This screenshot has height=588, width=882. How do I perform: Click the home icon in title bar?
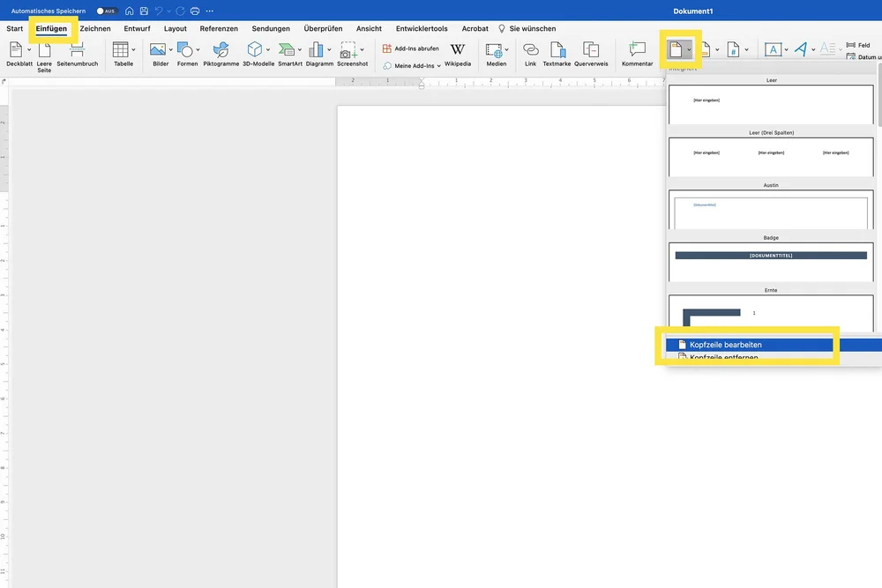(130, 11)
